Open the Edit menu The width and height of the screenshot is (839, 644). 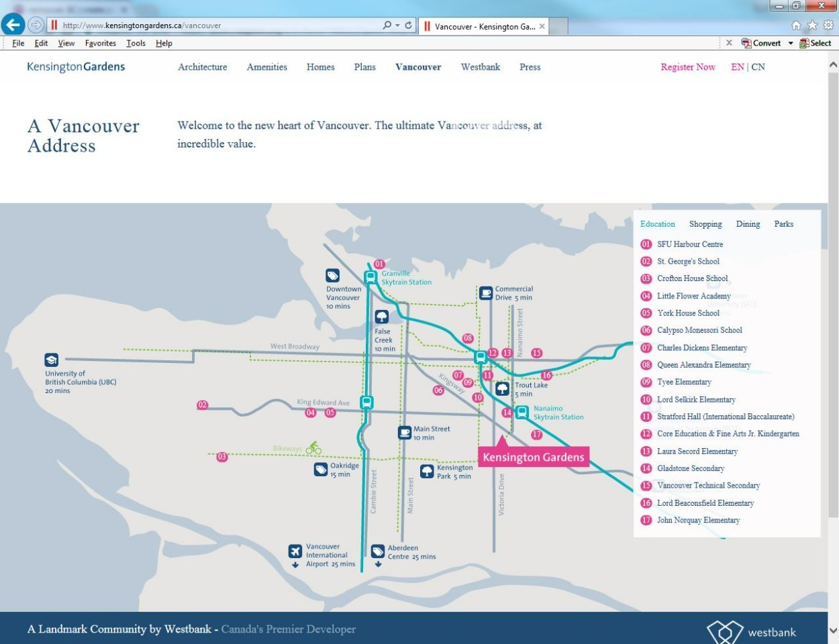pos(41,43)
